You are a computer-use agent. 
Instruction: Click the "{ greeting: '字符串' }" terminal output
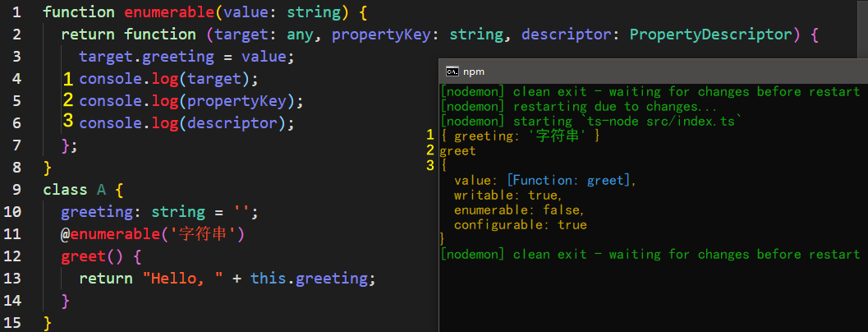click(521, 136)
